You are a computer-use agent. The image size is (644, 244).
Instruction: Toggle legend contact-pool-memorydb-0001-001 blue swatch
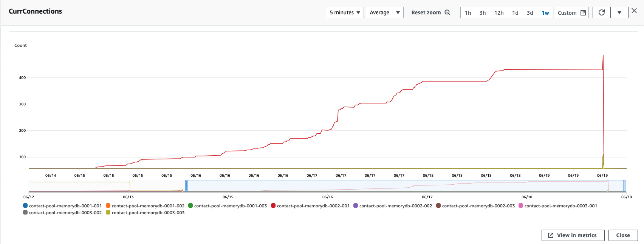click(25, 205)
